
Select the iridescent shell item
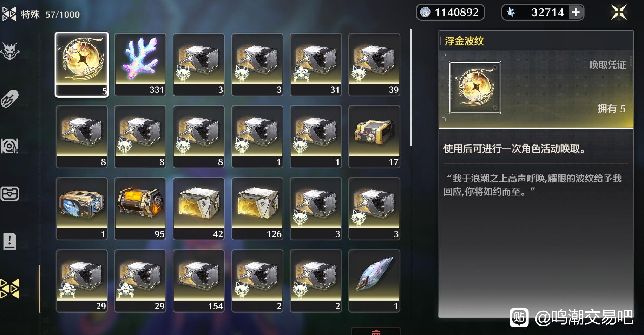pos(374,281)
